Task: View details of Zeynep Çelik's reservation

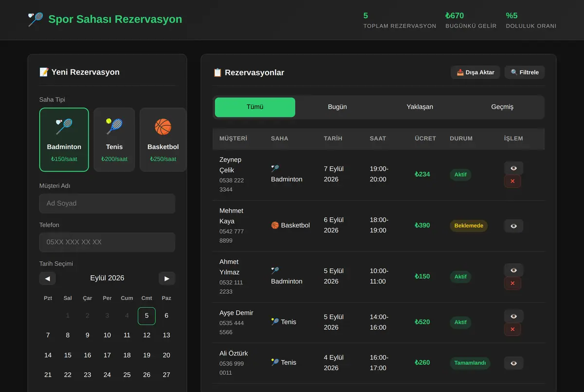Action: 513,168
